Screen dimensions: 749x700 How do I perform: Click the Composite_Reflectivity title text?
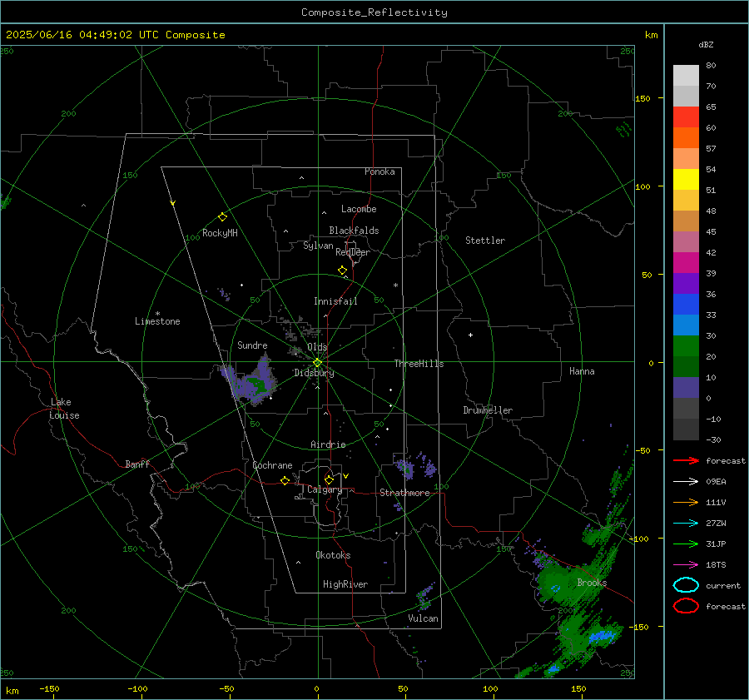[374, 12]
